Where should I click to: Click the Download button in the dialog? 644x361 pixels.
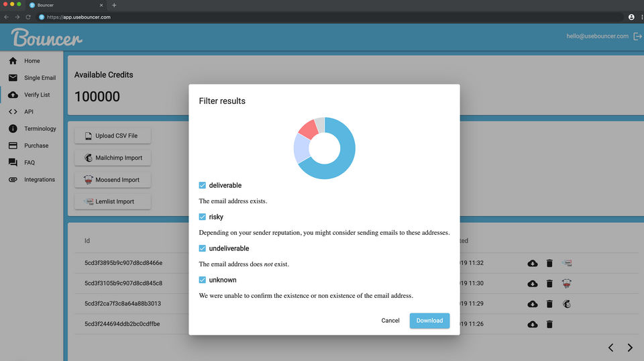tap(429, 321)
